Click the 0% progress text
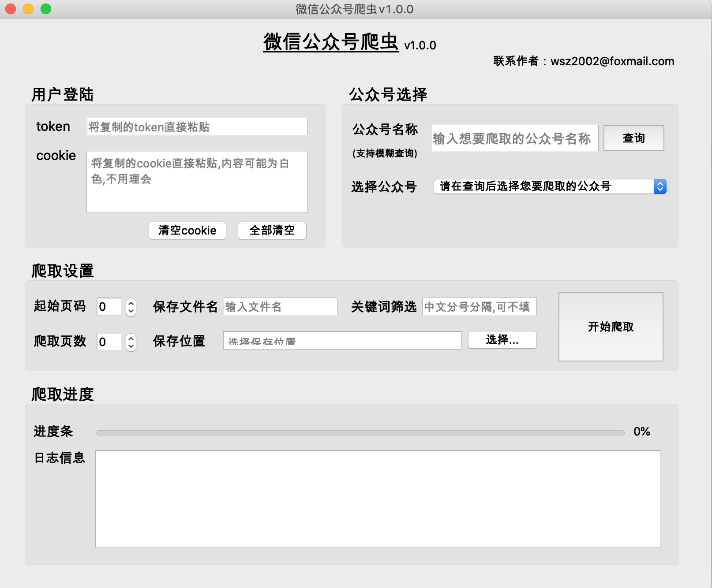Image resolution: width=712 pixels, height=588 pixels. click(x=642, y=432)
